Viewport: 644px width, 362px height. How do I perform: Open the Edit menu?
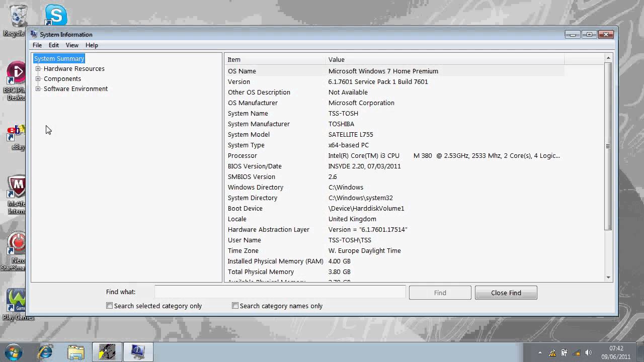[x=54, y=45]
